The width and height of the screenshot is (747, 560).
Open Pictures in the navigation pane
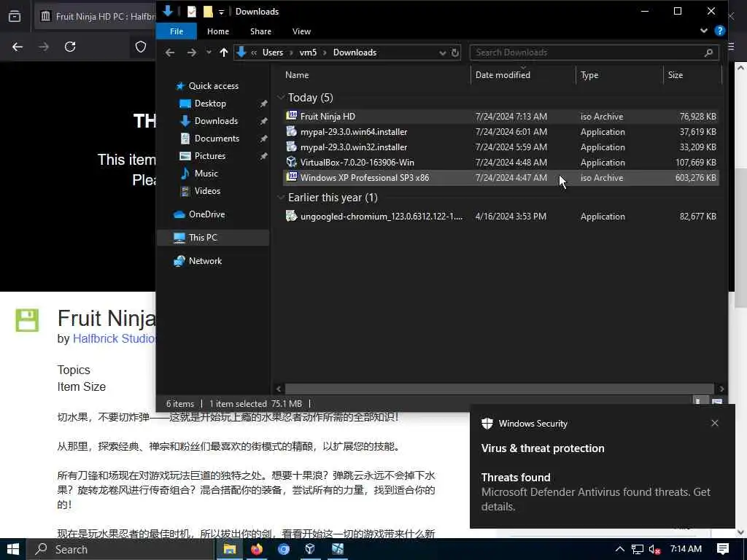click(210, 156)
